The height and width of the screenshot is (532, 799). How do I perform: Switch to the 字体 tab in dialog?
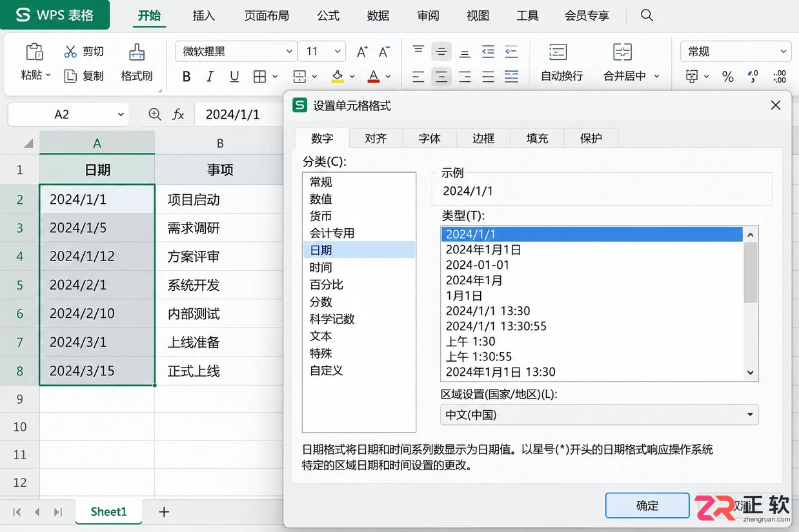pyautogui.click(x=430, y=138)
